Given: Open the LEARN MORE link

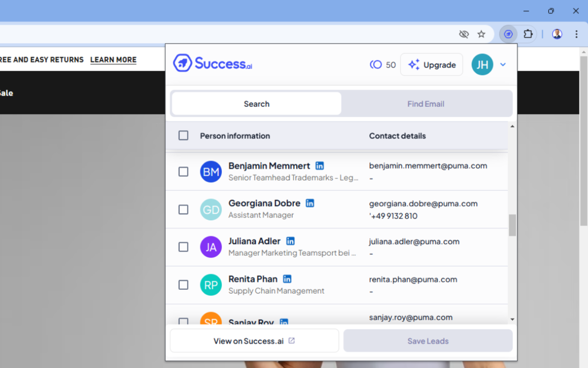Looking at the screenshot, I should pos(113,60).
